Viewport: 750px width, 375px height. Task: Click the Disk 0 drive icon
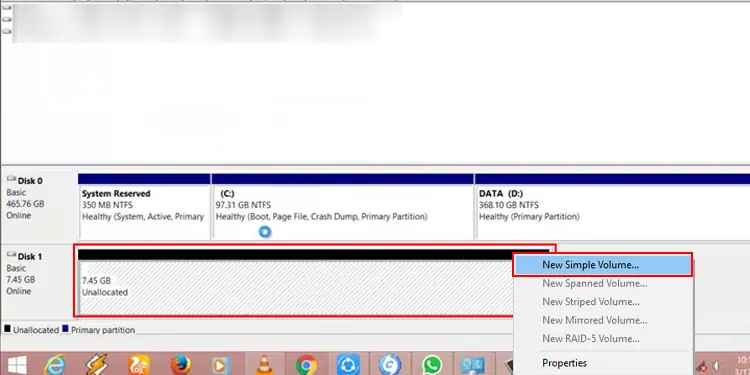[x=11, y=179]
